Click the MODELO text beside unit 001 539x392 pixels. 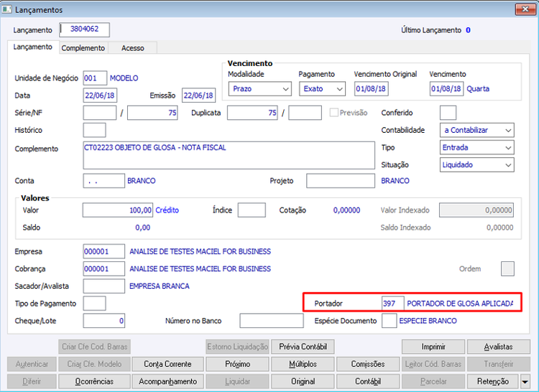pyautogui.click(x=124, y=78)
